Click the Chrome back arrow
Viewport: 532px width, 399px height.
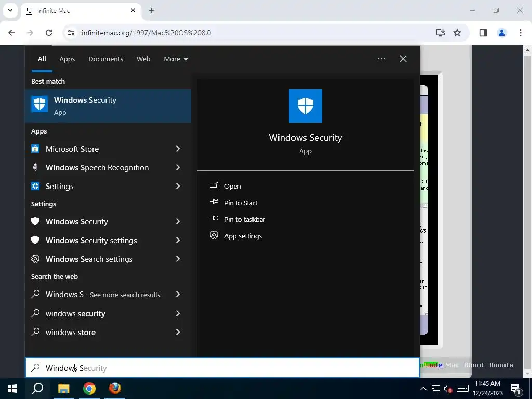click(11, 33)
